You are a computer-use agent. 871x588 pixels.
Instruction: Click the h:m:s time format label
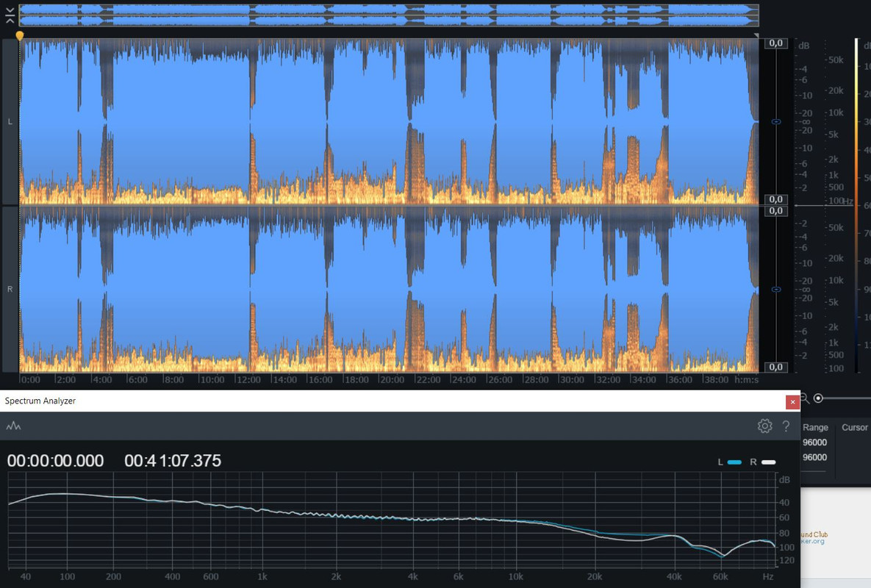pyautogui.click(x=747, y=380)
